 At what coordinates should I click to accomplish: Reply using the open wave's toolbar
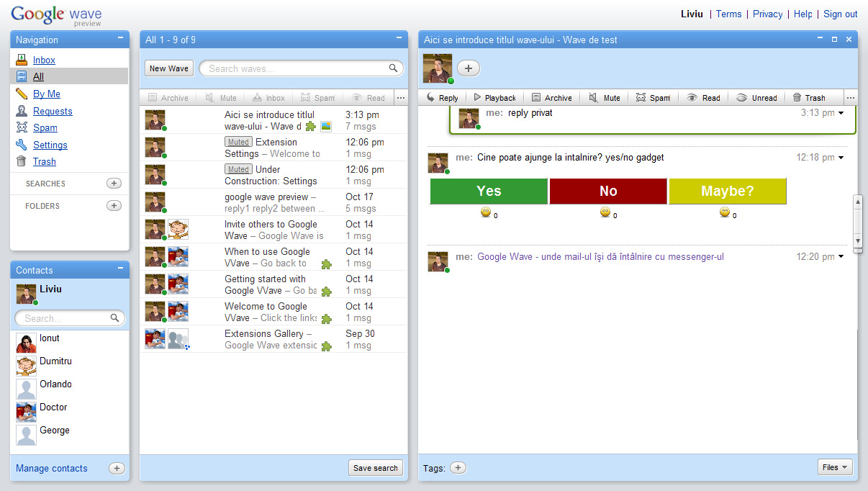(442, 98)
